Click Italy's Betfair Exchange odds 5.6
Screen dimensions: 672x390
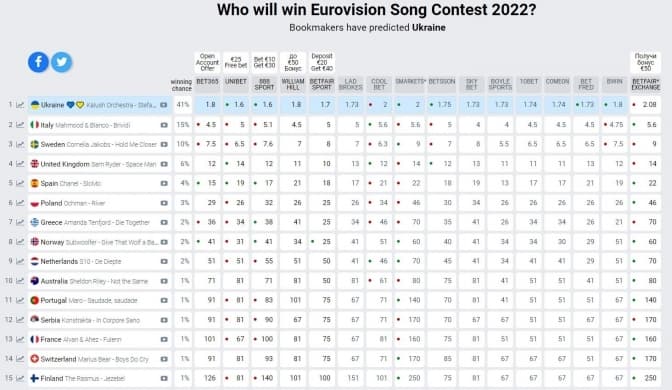645,125
